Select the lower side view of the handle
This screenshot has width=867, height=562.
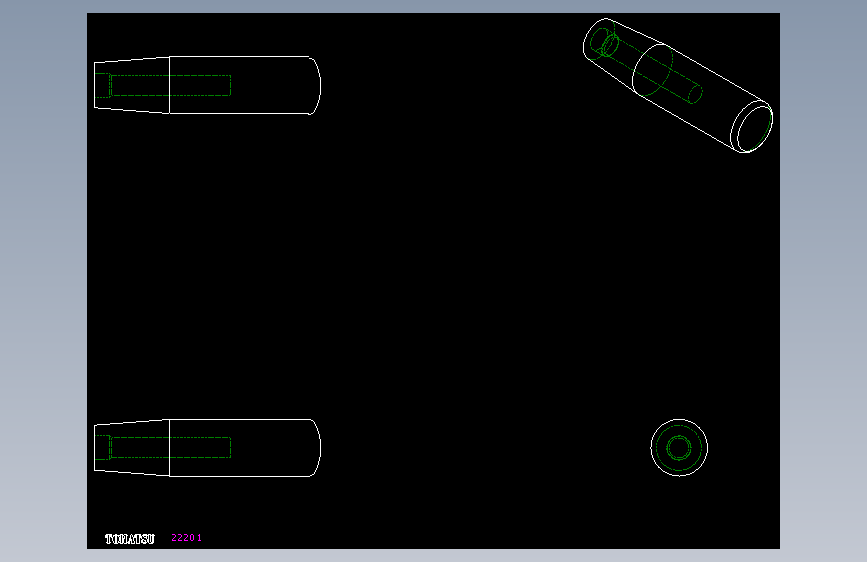tap(207, 447)
